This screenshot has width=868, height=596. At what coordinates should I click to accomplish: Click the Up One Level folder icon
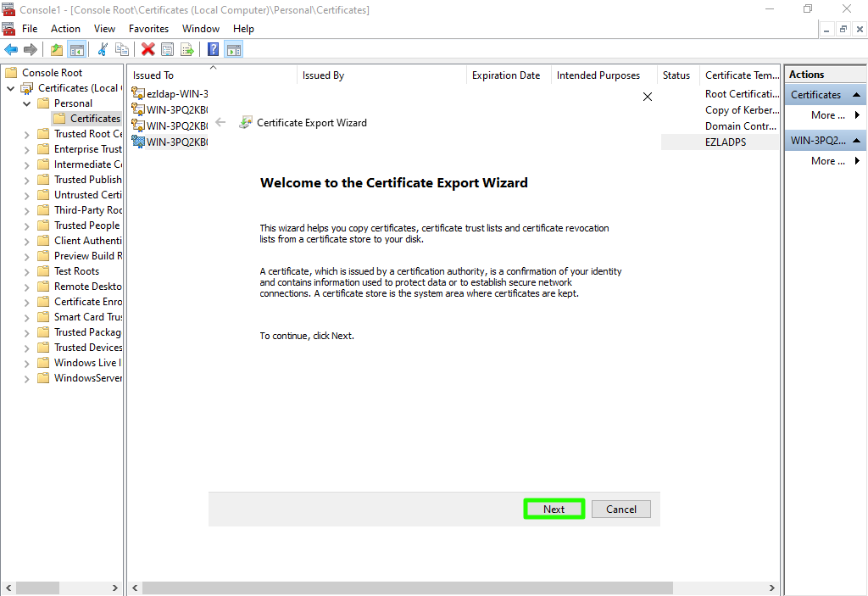coord(56,50)
